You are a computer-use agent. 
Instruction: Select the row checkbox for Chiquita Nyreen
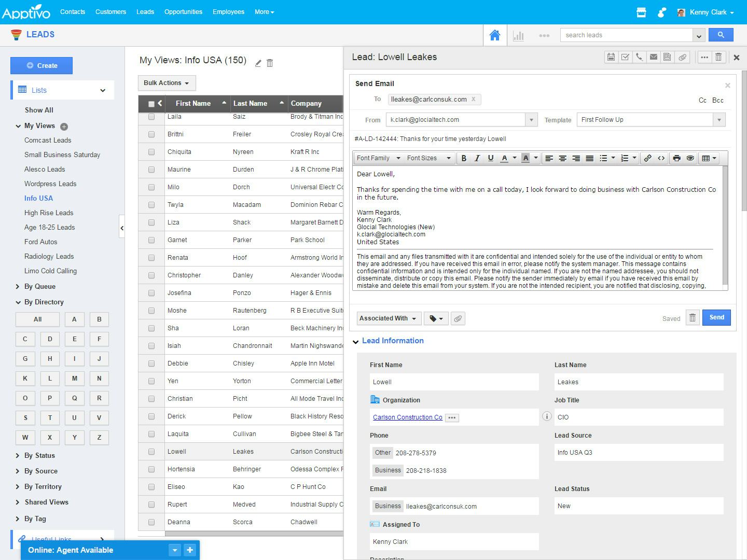tap(151, 152)
